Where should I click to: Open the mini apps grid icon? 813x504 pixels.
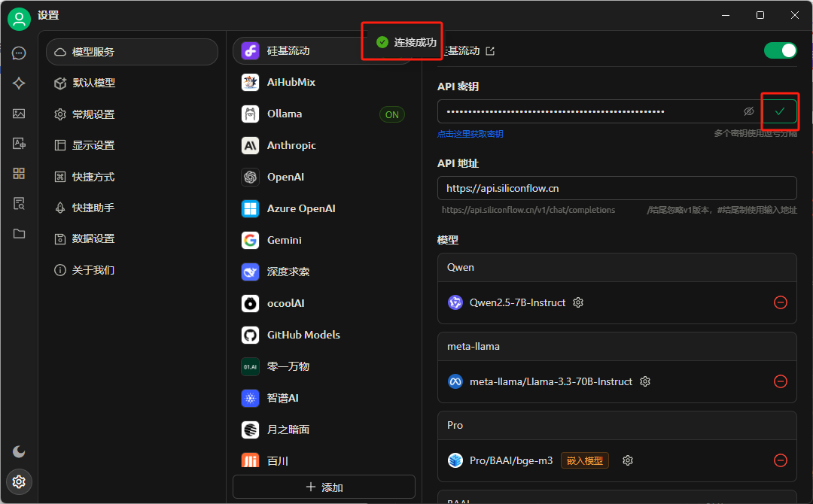(19, 174)
